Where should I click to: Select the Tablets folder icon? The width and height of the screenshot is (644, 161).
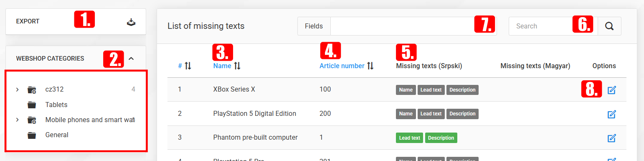click(x=32, y=105)
